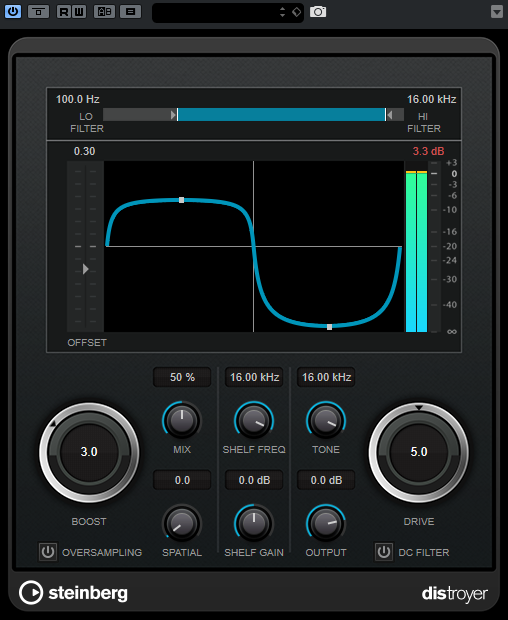
Task: Enable Write automation (W) button
Action: 79,12
